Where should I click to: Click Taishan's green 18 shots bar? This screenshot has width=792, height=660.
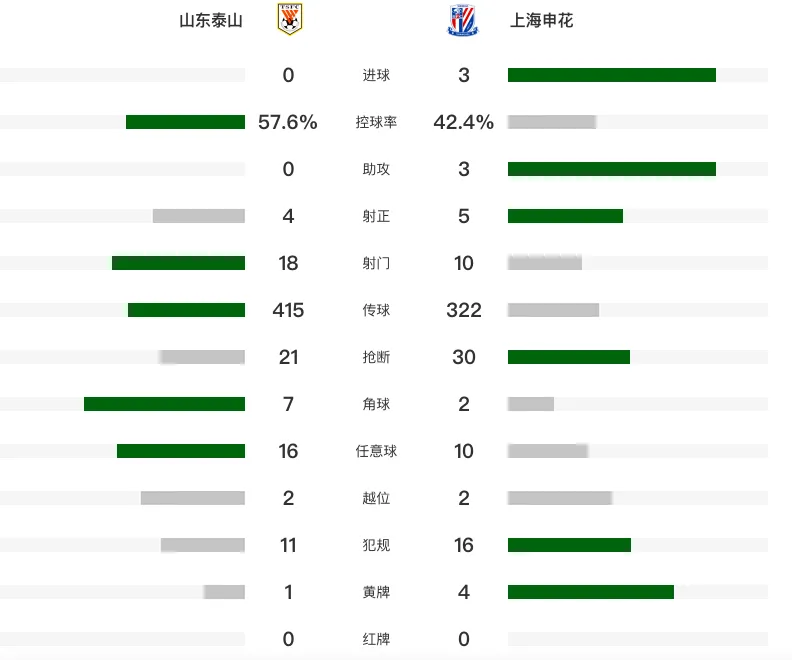click(178, 263)
